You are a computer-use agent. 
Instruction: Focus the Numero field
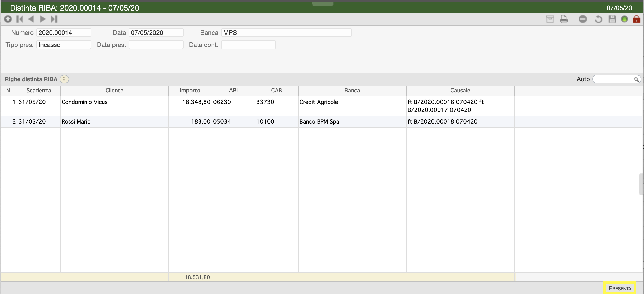pyautogui.click(x=64, y=33)
